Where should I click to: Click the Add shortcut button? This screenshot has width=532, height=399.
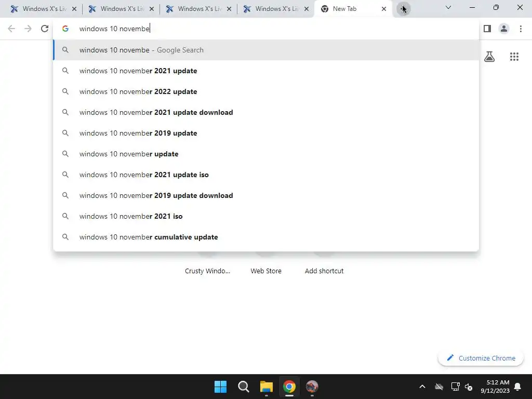point(324,271)
